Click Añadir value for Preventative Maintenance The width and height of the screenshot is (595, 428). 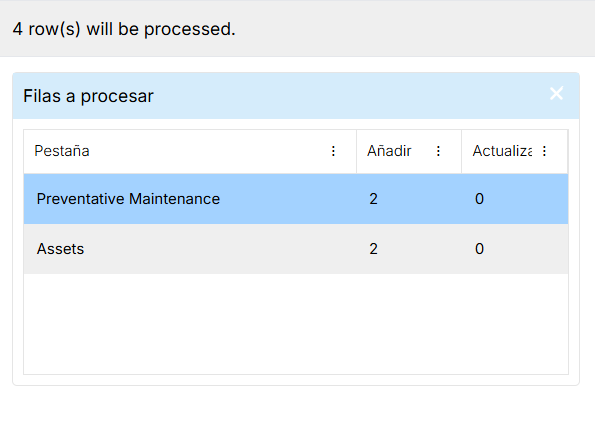click(373, 199)
